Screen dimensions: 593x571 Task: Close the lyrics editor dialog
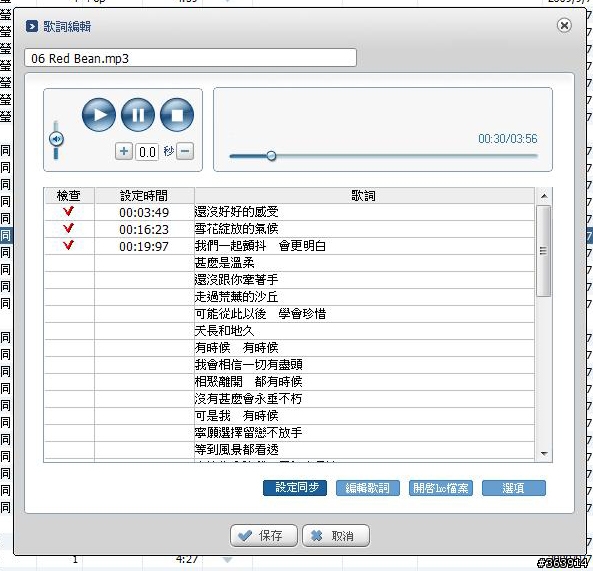pos(564,25)
